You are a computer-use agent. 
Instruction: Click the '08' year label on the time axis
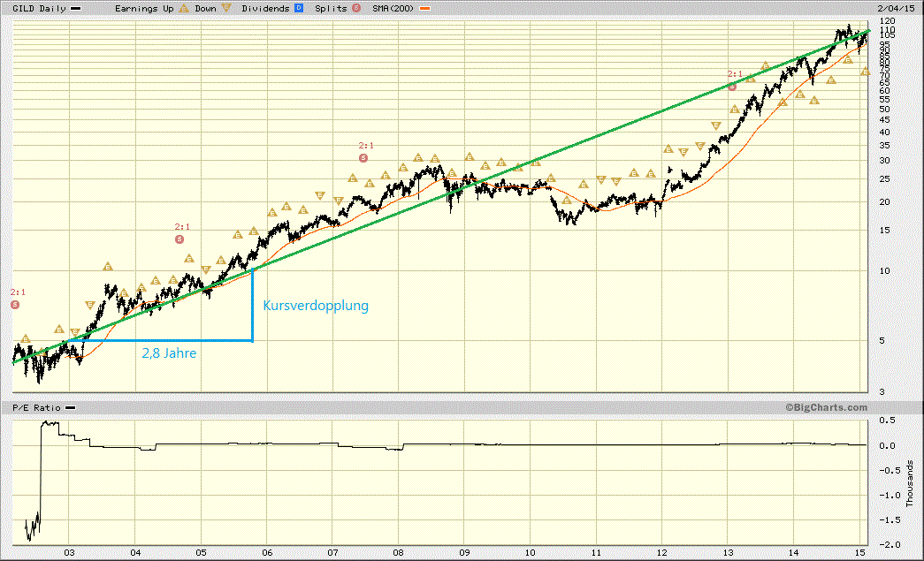coord(399,552)
